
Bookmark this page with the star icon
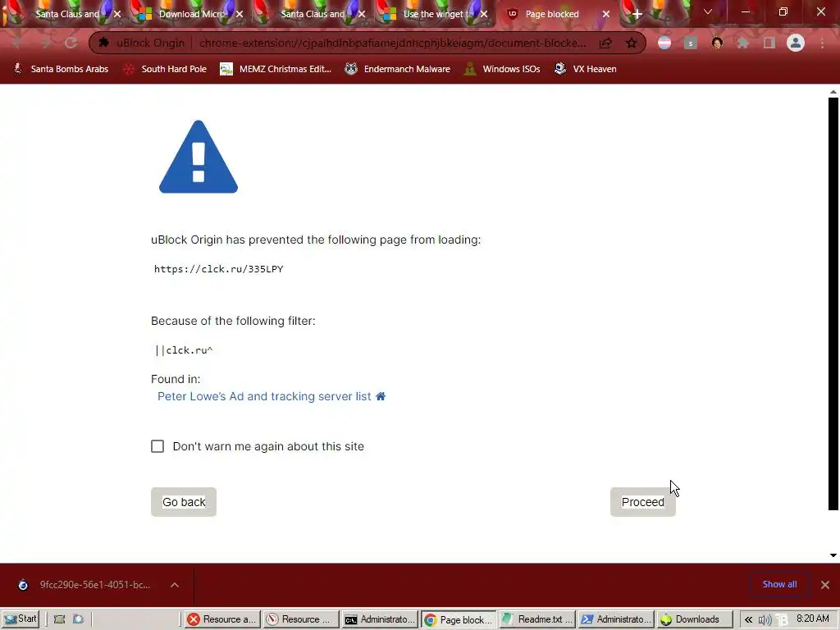point(631,43)
